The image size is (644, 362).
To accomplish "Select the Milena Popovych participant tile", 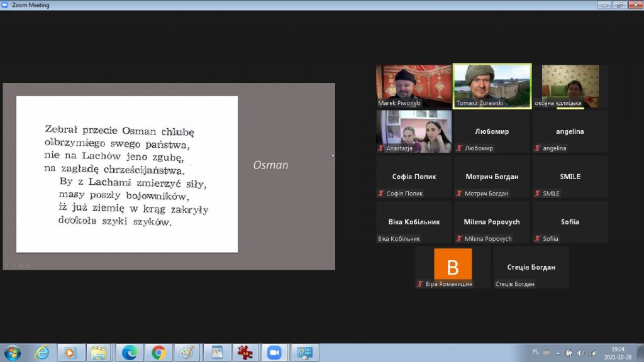I will point(492,222).
